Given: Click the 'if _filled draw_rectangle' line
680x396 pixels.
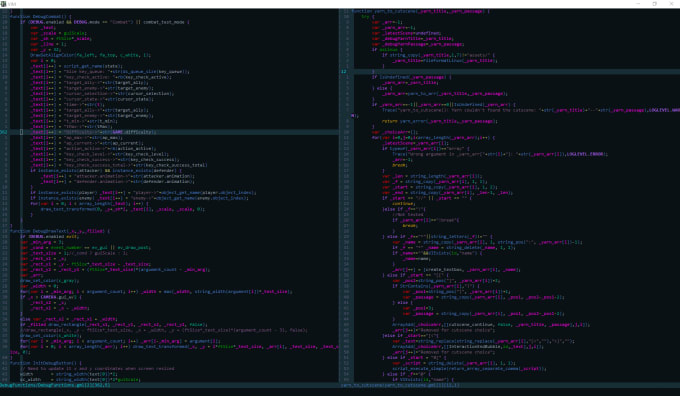Looking at the screenshot, I should 114,324.
